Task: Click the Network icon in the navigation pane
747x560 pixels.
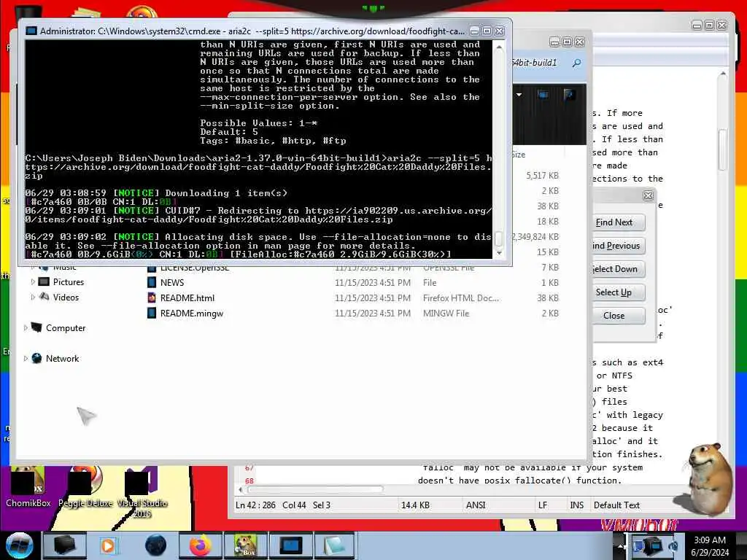Action: tap(36, 358)
